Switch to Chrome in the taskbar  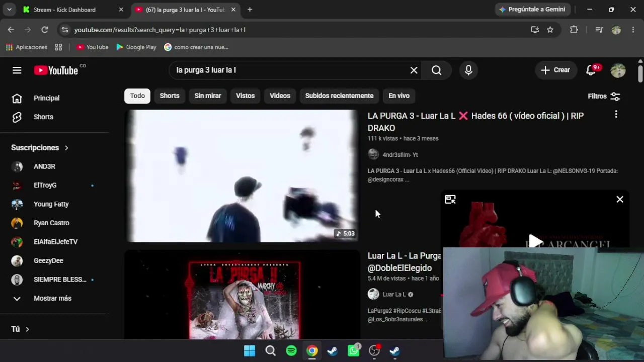point(312,350)
